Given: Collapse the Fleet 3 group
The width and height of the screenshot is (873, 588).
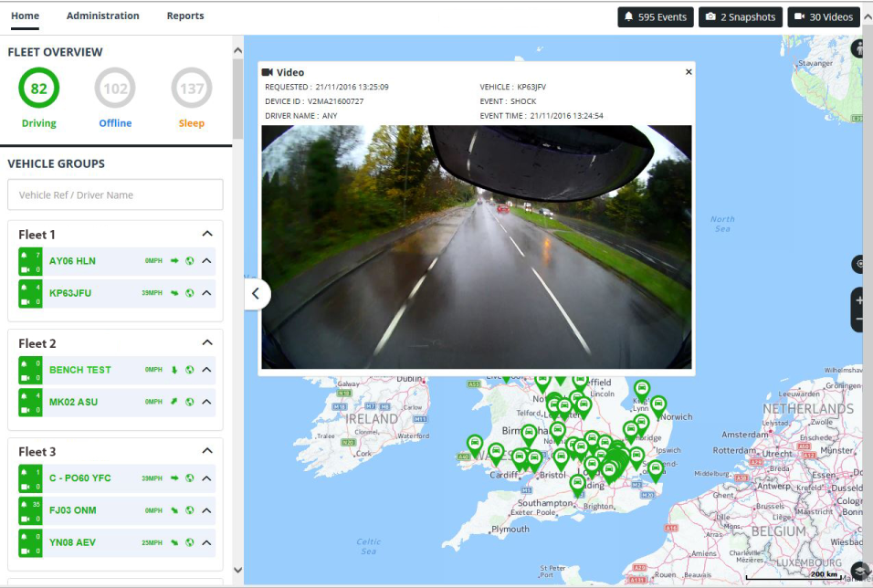Looking at the screenshot, I should tap(208, 451).
